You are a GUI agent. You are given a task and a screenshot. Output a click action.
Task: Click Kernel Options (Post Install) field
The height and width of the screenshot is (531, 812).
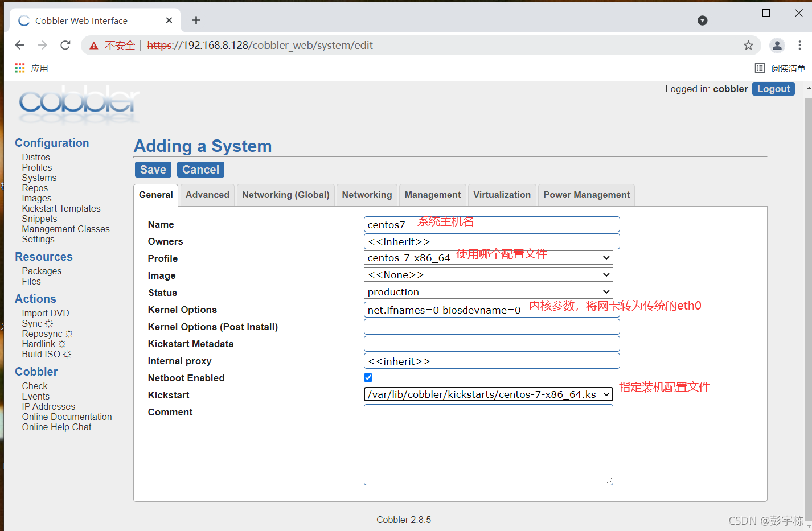(x=492, y=327)
